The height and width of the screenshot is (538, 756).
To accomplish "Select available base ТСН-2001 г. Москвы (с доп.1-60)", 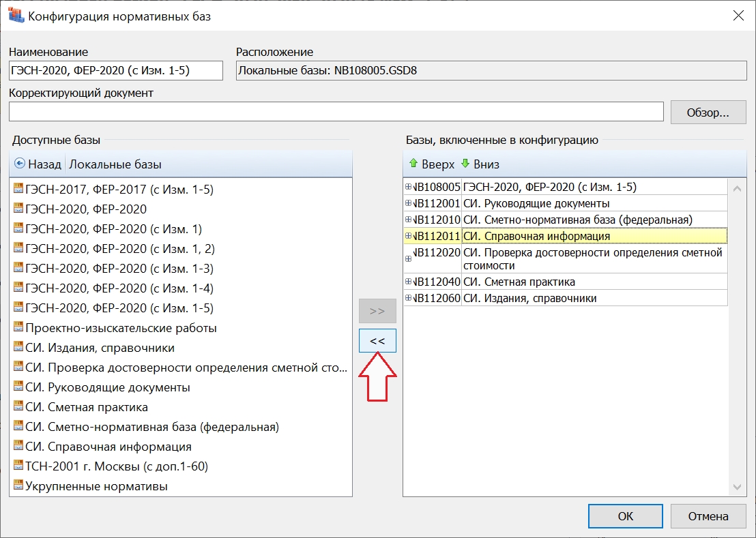I will (117, 466).
